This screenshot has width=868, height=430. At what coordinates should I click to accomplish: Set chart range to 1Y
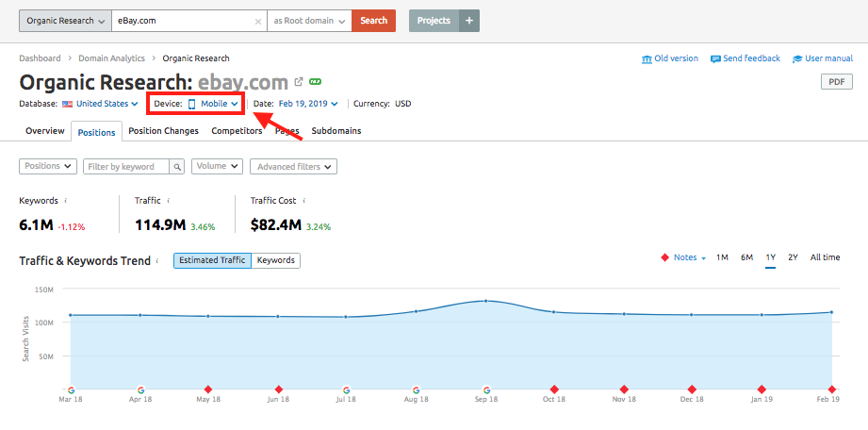[771, 257]
